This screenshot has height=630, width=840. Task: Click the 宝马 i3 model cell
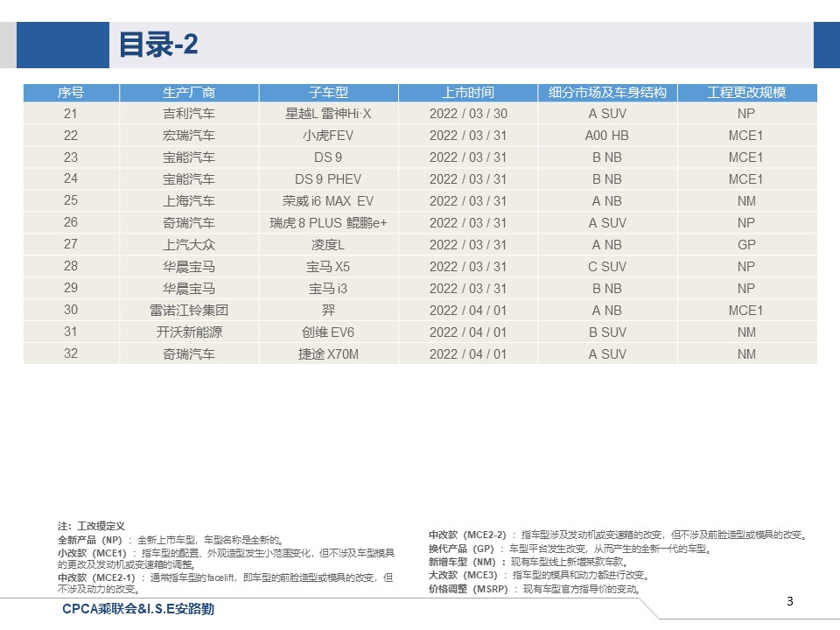click(x=328, y=289)
